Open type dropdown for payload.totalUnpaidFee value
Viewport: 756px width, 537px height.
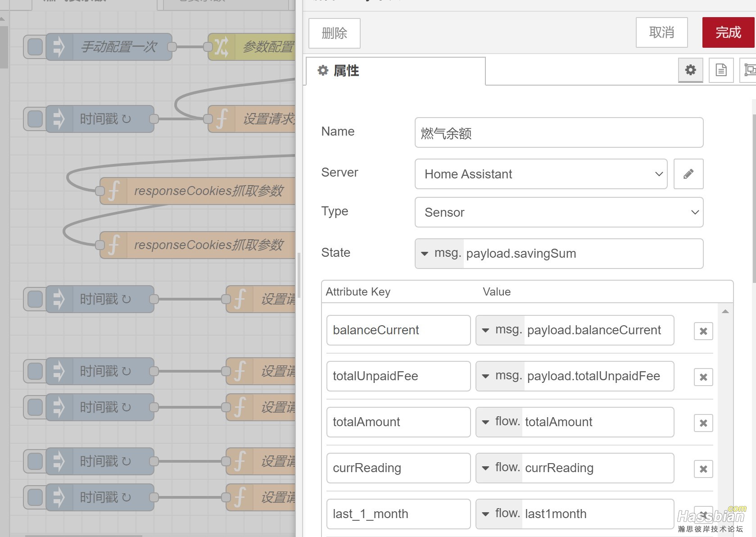(x=500, y=376)
